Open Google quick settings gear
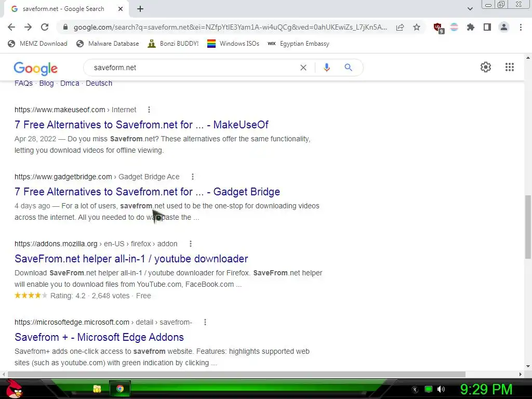 pyautogui.click(x=486, y=67)
